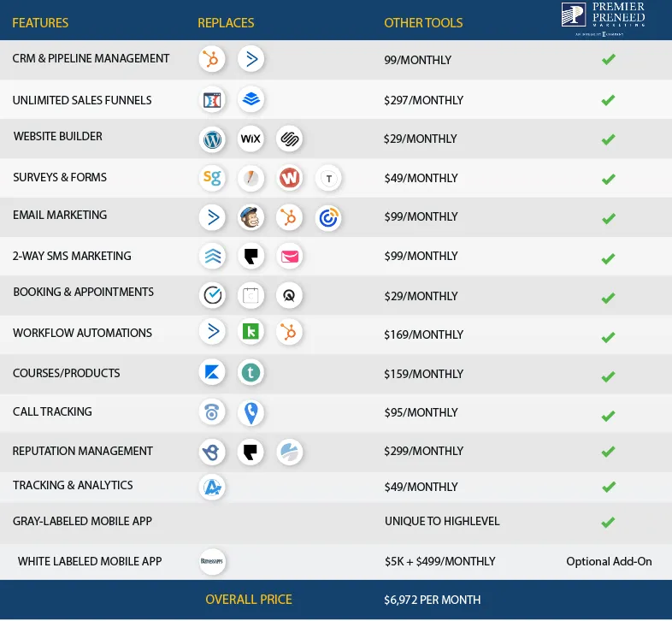The height and width of the screenshot is (621, 672).
Task: Click the teal t icon in Courses/Products row
Action: coord(251,372)
